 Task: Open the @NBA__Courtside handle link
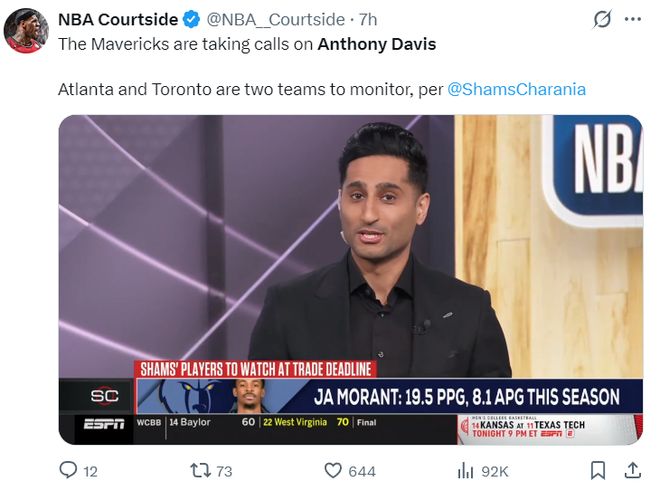coord(275,20)
